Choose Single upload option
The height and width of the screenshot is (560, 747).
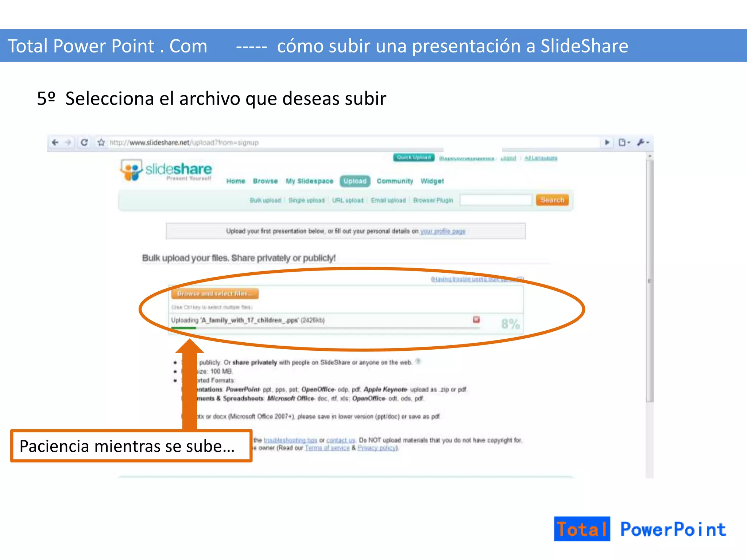tap(306, 200)
